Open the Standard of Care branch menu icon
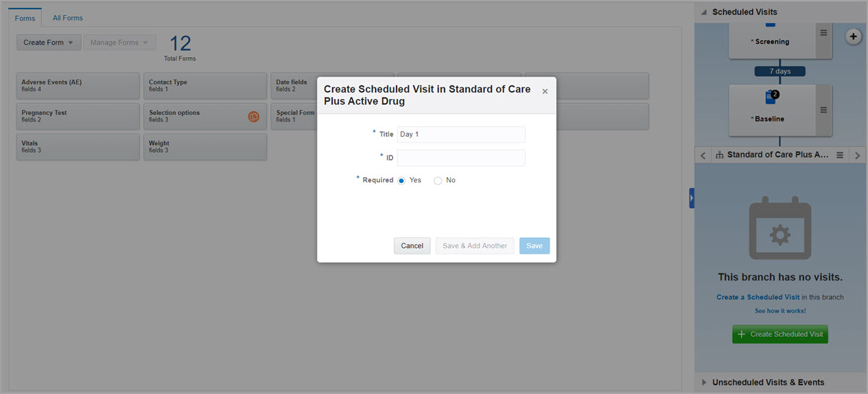This screenshot has height=394, width=868. click(840, 155)
